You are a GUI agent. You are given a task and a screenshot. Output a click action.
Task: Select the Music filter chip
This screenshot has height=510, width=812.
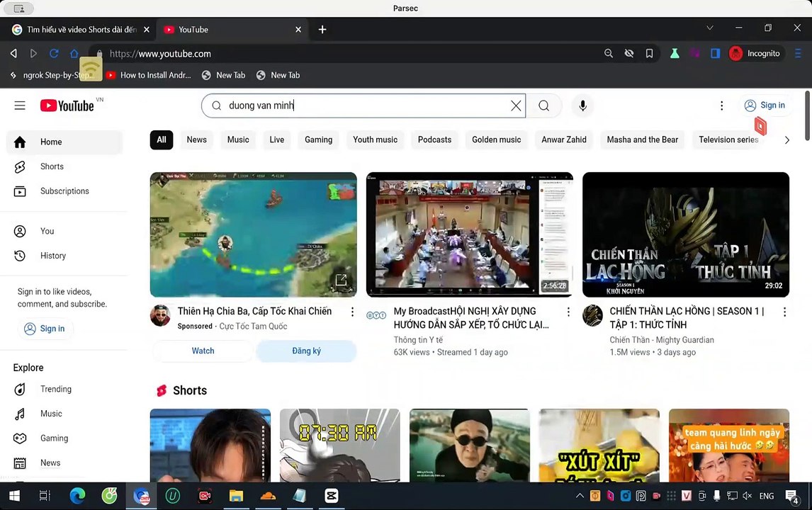pyautogui.click(x=238, y=140)
